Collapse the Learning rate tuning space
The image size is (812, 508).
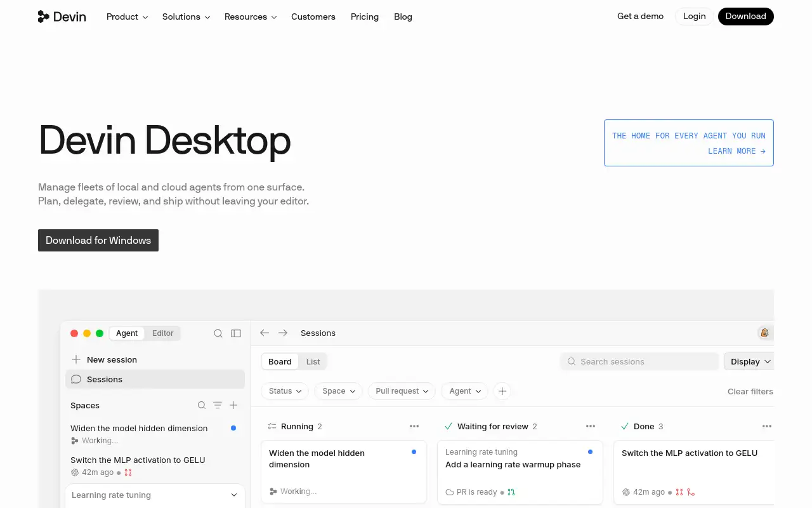point(234,495)
